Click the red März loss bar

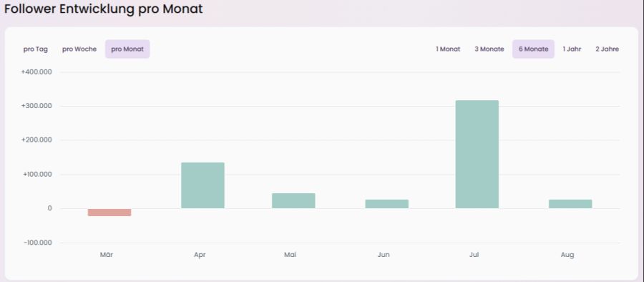(109, 212)
